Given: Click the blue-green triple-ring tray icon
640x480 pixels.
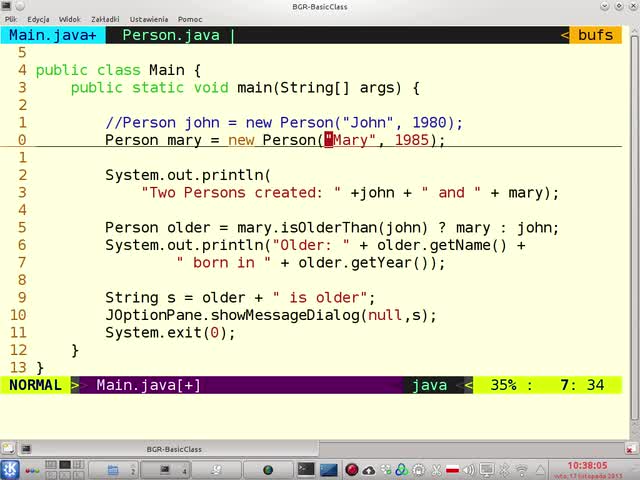Looking at the screenshot, I should (x=402, y=470).
